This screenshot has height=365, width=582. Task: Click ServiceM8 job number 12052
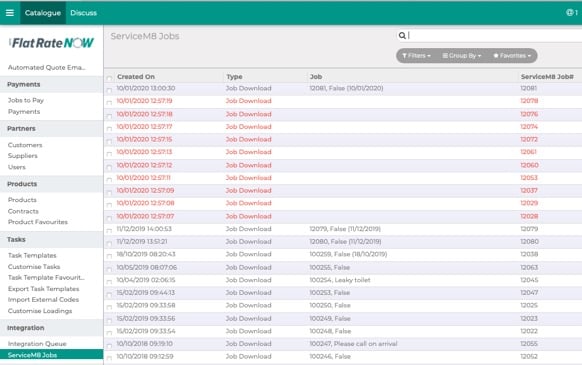click(529, 356)
